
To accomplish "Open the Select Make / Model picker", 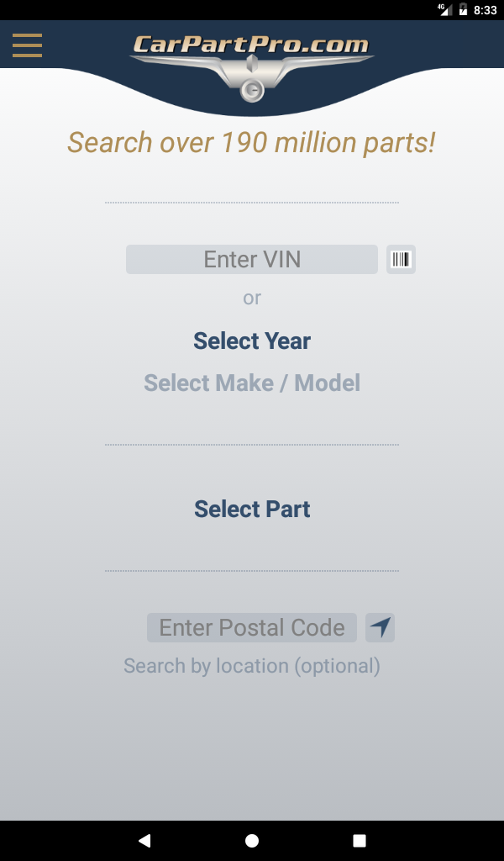I will click(252, 383).
